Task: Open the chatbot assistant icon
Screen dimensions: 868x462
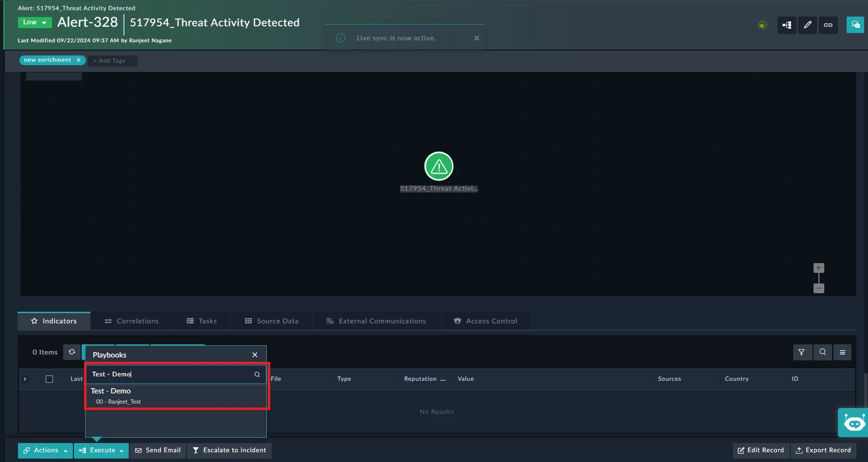Action: pyautogui.click(x=854, y=422)
